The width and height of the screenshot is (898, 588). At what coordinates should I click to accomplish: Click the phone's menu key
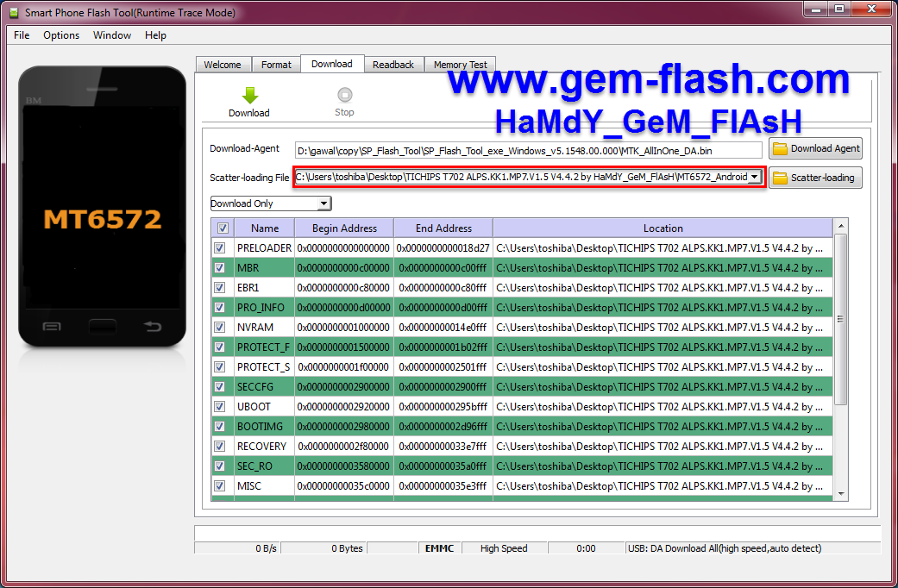coord(52,327)
